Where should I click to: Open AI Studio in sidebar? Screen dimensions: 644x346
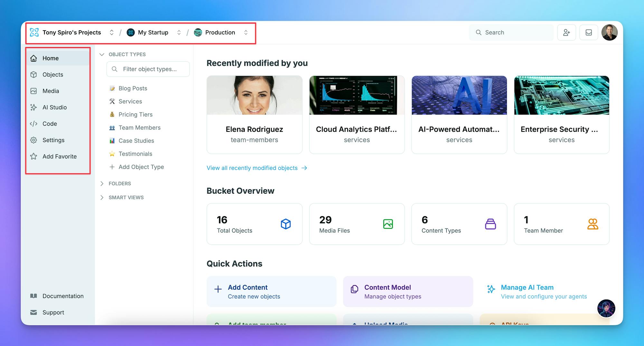tap(54, 107)
